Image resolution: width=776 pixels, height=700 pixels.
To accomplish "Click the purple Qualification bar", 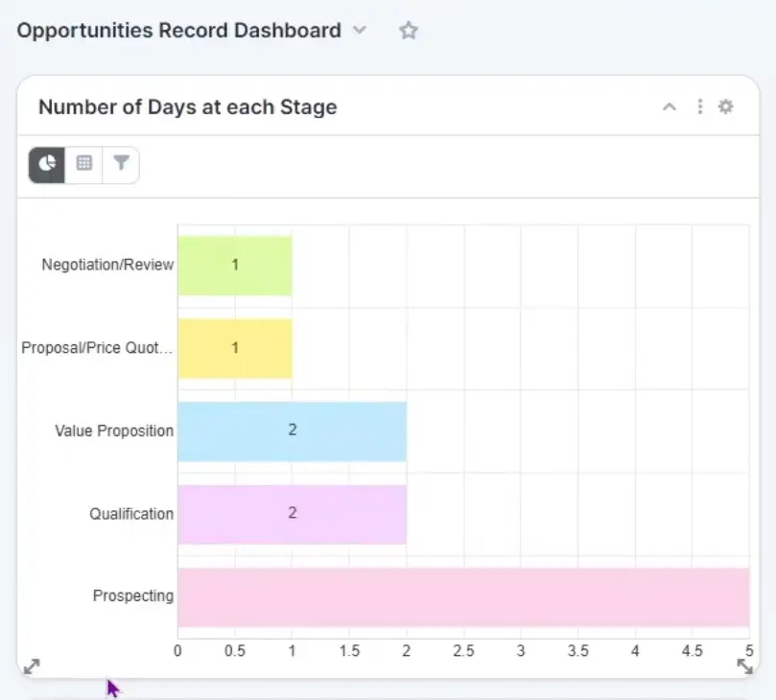I will click(293, 515).
